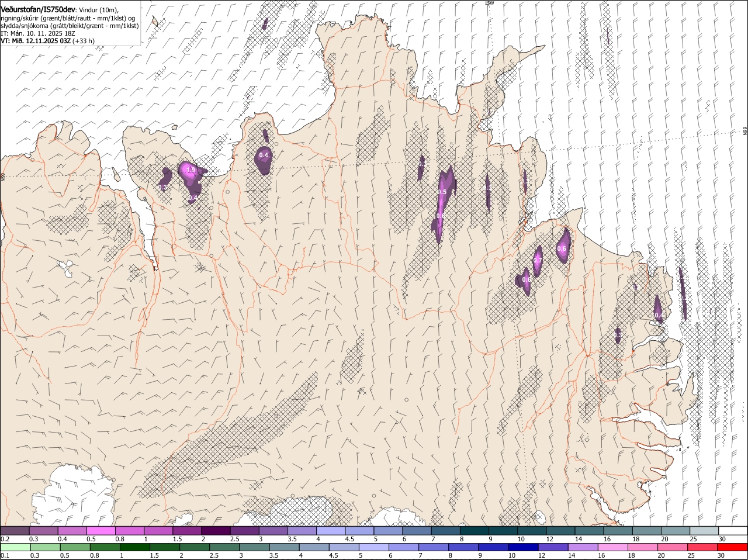This screenshot has height=560, width=748.
Task: Select the 18 swatch in the snow legend row
Action: point(646,531)
